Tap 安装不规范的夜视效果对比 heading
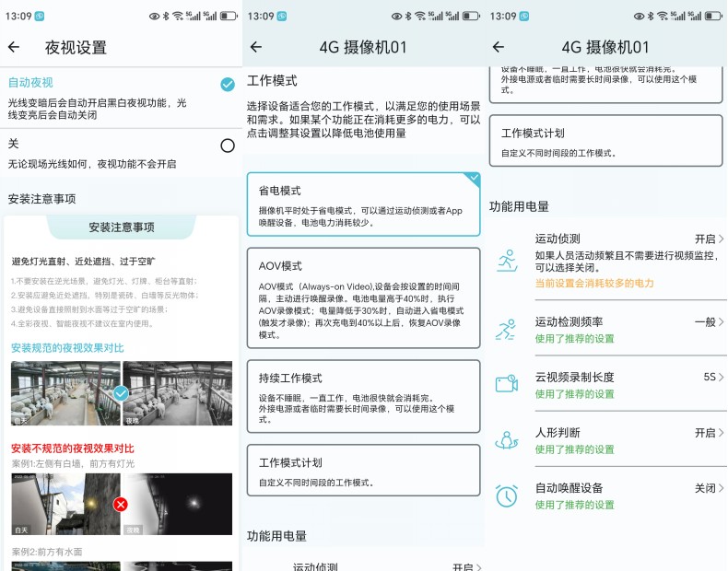Image resolution: width=728 pixels, height=571 pixels. pos(73,449)
